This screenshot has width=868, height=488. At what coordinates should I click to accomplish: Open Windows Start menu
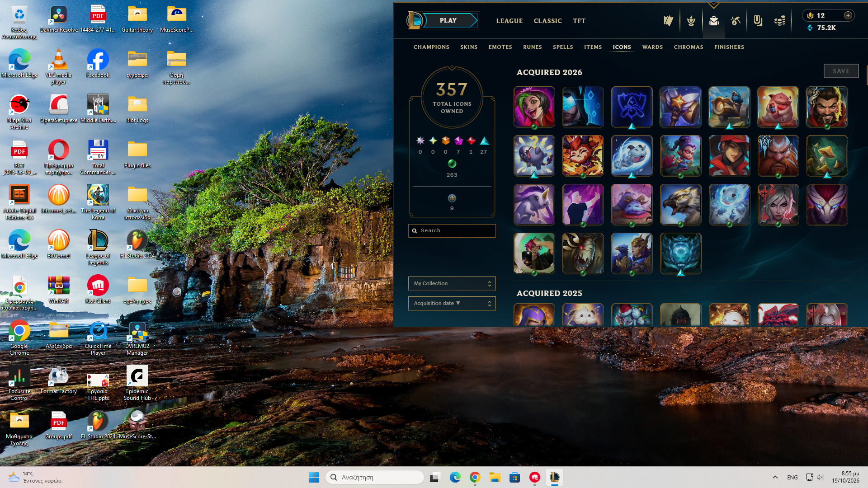click(x=314, y=477)
